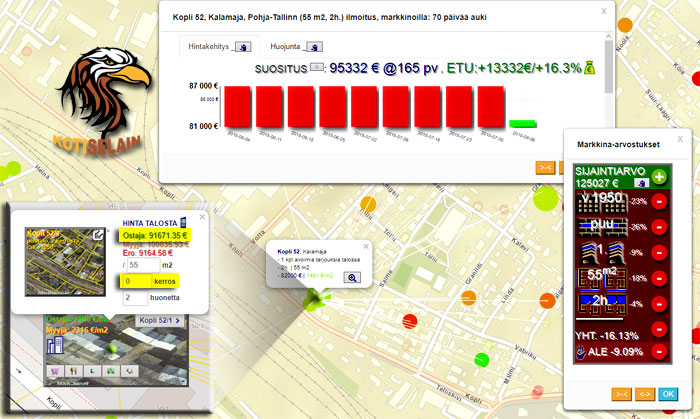Click the Kotiselain eagle logo
Image resolution: width=700 pixels, height=419 pixels.
pos(104,102)
